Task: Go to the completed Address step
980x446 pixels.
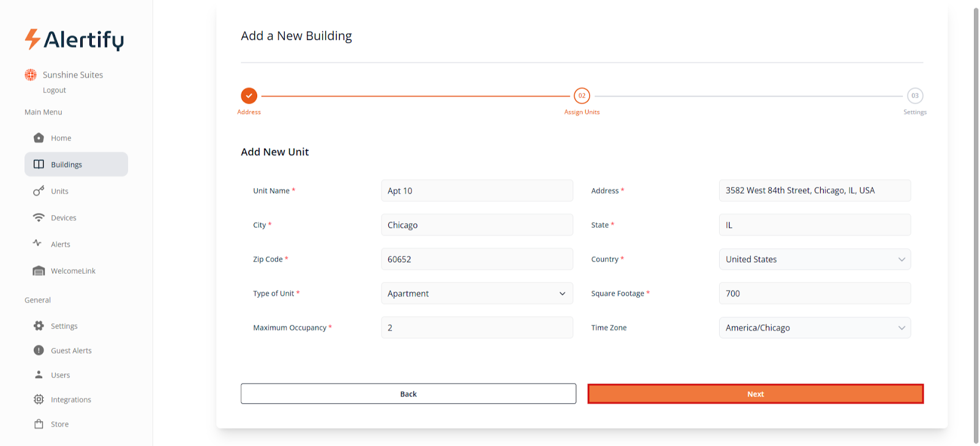Action: coord(249,96)
